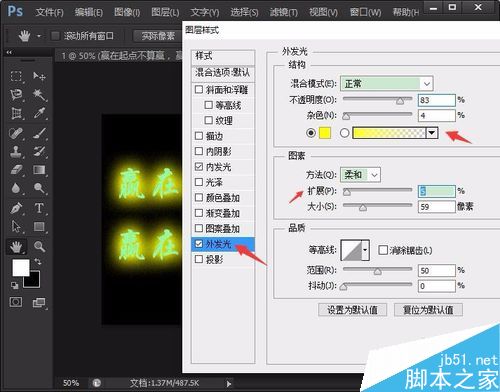Select the Healing Brush tool

pos(16,133)
